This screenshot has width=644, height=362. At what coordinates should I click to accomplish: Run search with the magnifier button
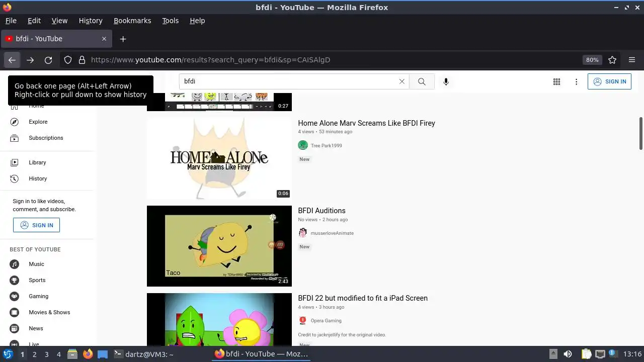[x=422, y=81]
